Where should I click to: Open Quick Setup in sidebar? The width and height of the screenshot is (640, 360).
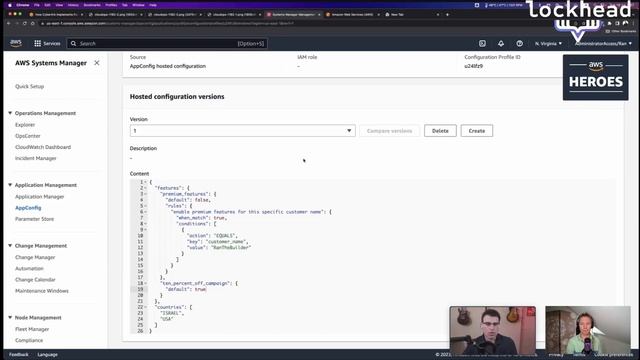[x=29, y=87]
